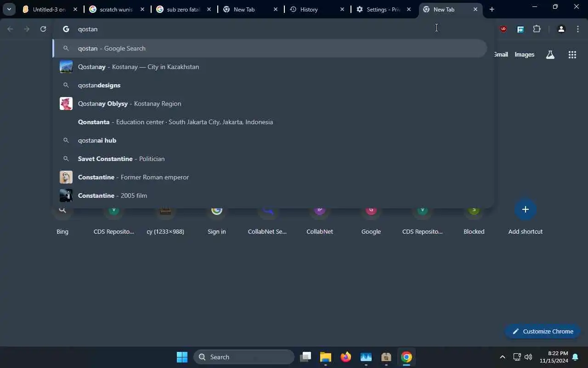Image resolution: width=588 pixels, height=368 pixels.
Task: Close the scratch wunis tab
Action: click(x=142, y=9)
